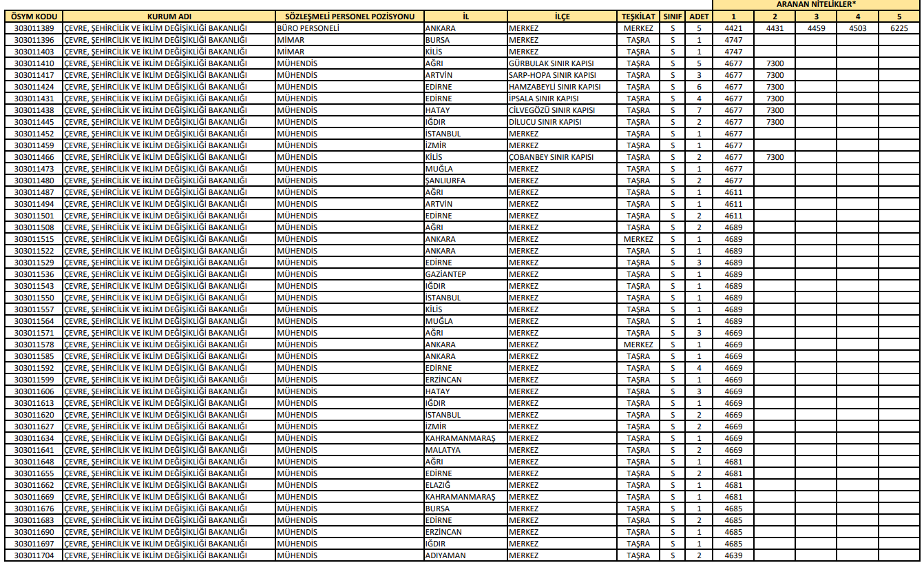Click the ARANAN NİTELİKLER* heading
Viewport: 924px width, 563px height.
pos(816,5)
